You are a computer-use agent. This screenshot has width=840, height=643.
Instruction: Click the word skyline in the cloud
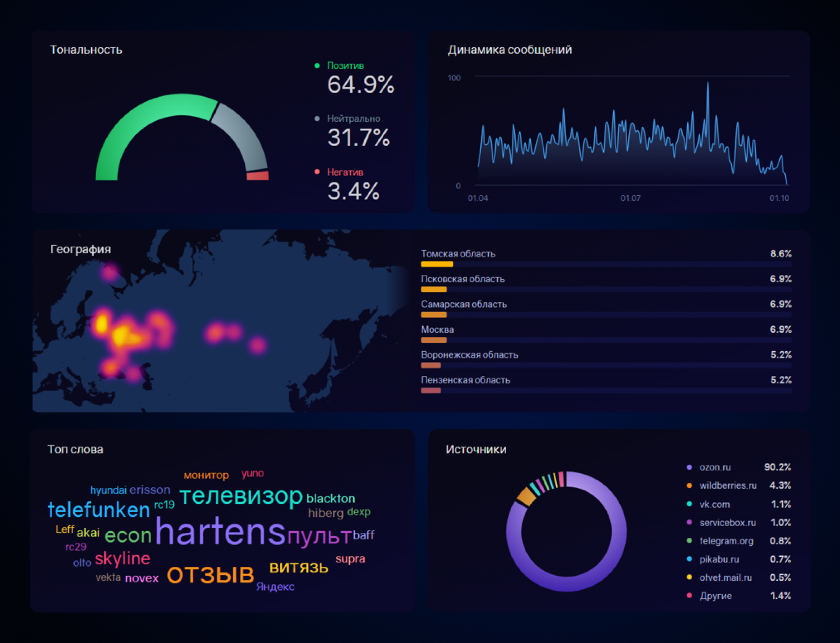[x=123, y=558]
